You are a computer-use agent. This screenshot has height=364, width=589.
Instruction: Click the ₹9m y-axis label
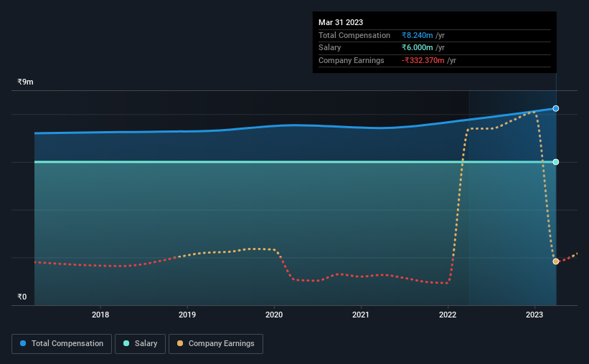pyautogui.click(x=25, y=82)
